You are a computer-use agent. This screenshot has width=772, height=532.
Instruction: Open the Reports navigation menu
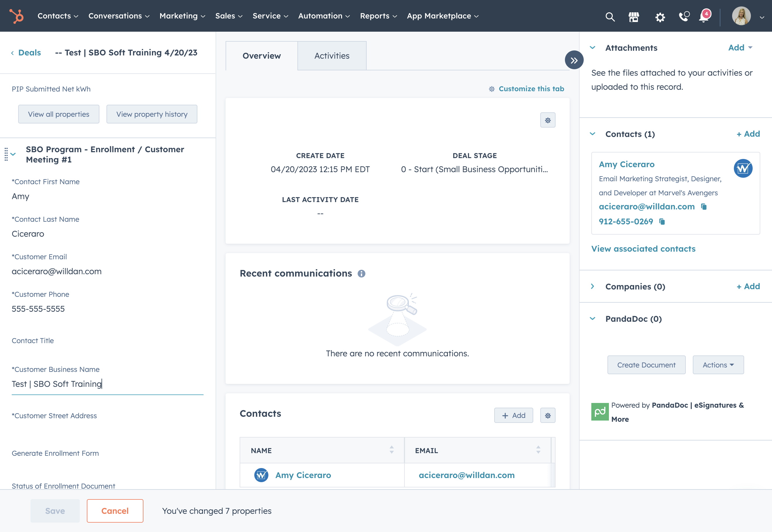pyautogui.click(x=378, y=16)
